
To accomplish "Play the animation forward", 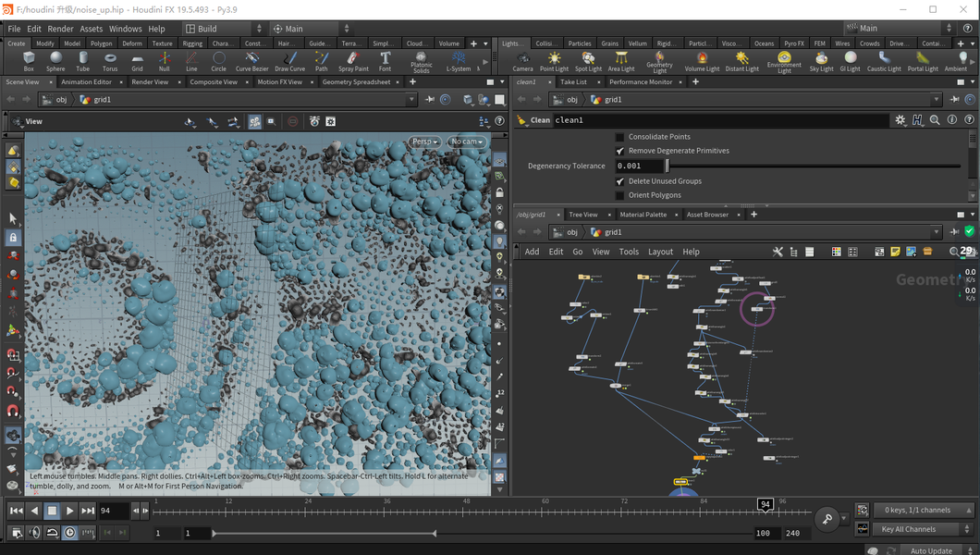I will (70, 511).
